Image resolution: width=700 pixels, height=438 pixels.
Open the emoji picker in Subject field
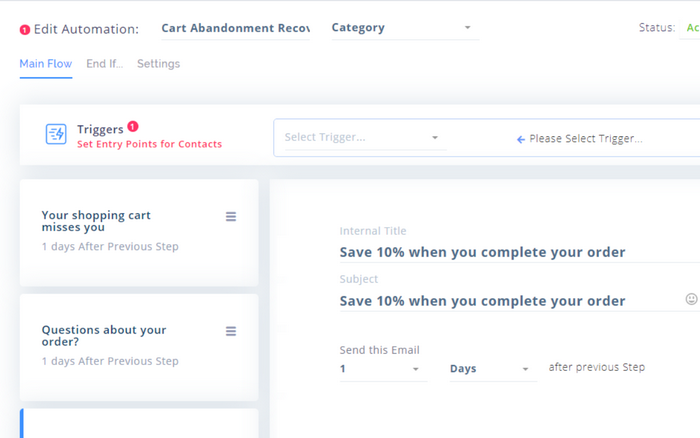point(691,299)
